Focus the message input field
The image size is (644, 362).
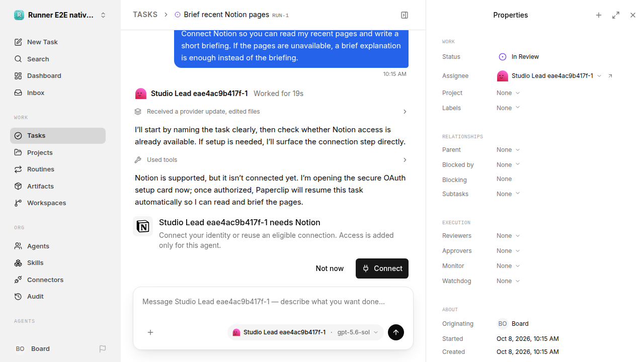[x=273, y=302]
